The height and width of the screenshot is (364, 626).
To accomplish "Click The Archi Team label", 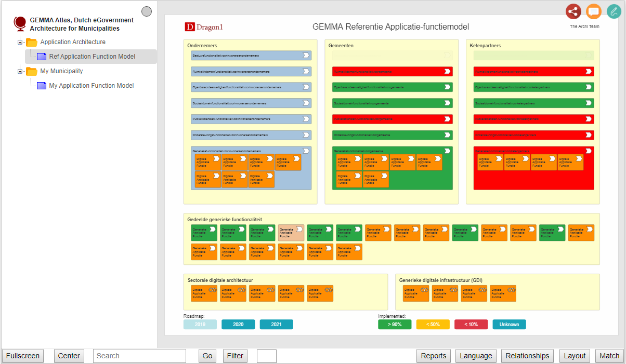I will [584, 27].
